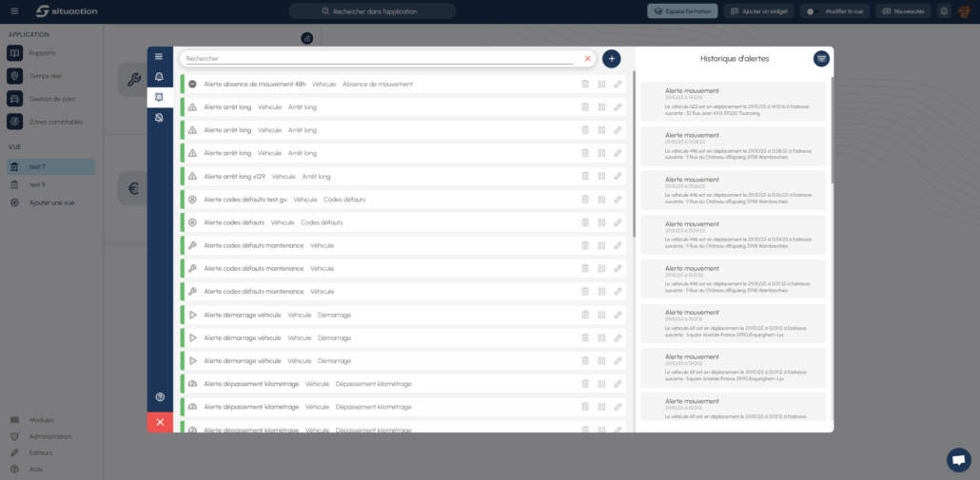Open the alert history filter button
Viewport: 980px width, 480px height.
pos(821,59)
